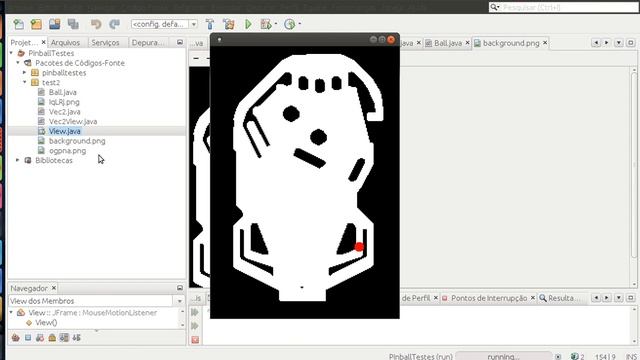Close the Pontos de Interrupção tab
This screenshot has height=360, width=640.
tap(533, 298)
